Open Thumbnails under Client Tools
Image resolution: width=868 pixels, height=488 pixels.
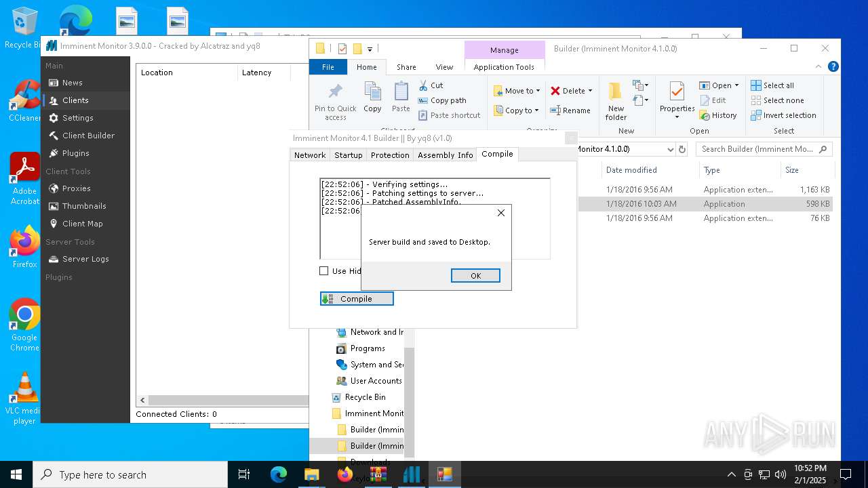(x=85, y=206)
